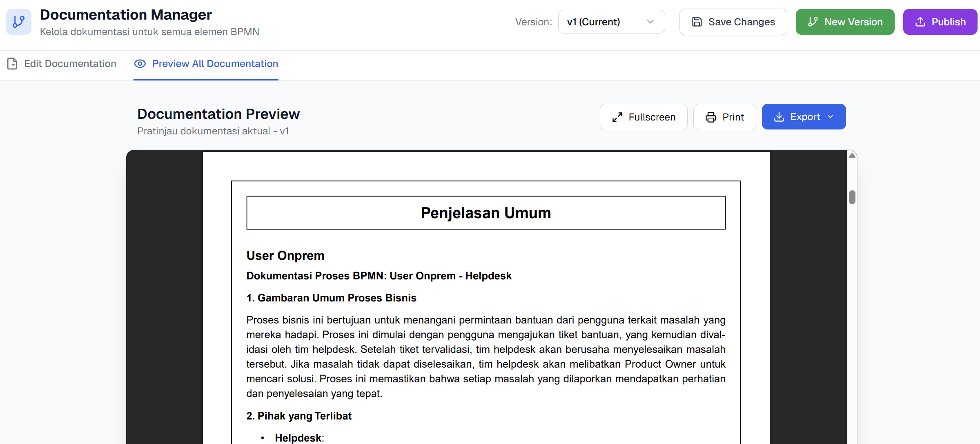Click the scrollbar up arrow

pyautogui.click(x=852, y=156)
